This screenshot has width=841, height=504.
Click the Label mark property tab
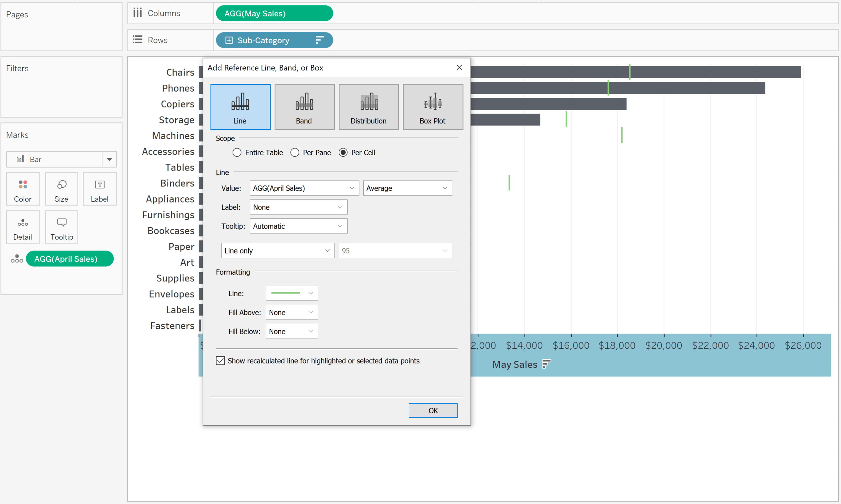point(99,190)
